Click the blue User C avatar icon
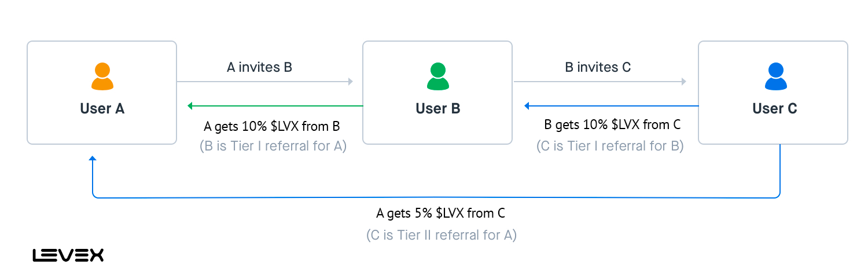 pos(775,76)
